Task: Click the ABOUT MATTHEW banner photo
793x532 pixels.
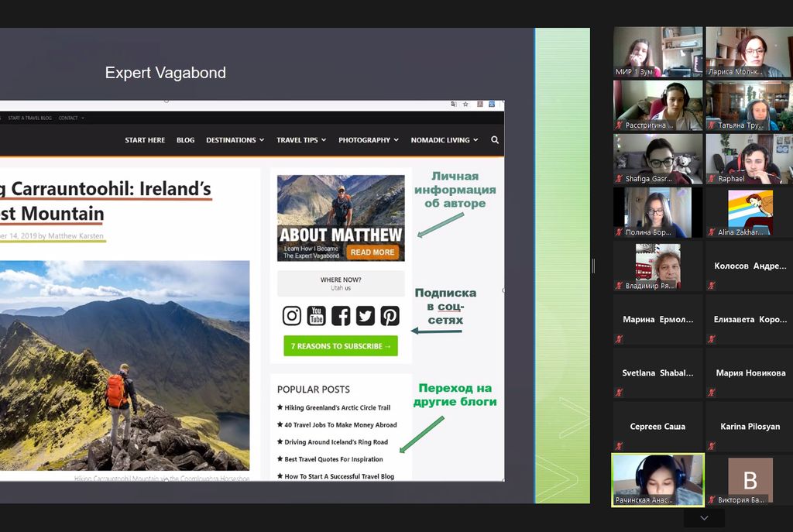Action: click(x=341, y=218)
